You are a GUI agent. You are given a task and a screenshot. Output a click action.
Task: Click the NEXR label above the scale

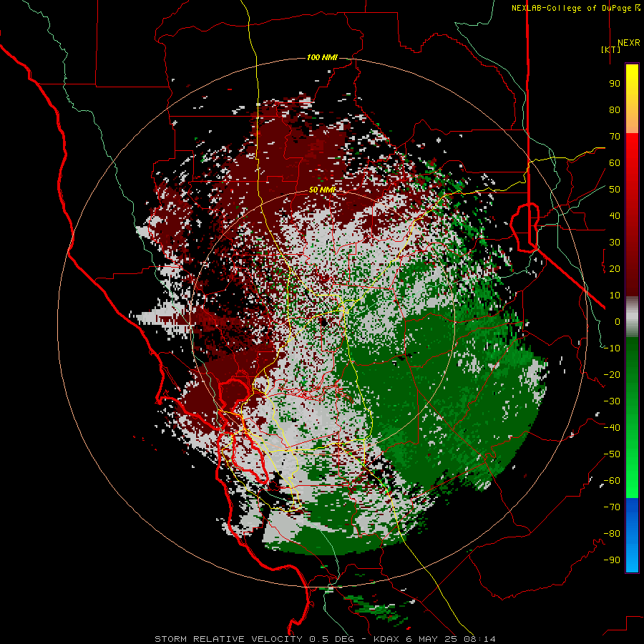[629, 43]
